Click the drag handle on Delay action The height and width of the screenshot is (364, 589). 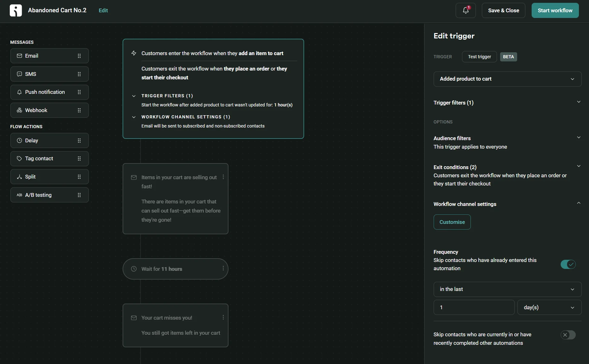click(x=79, y=140)
